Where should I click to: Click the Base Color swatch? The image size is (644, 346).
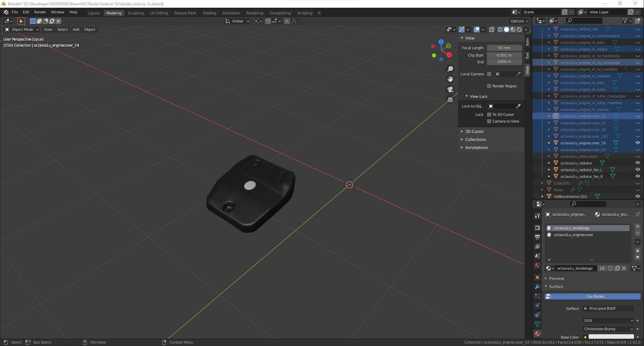click(611, 337)
